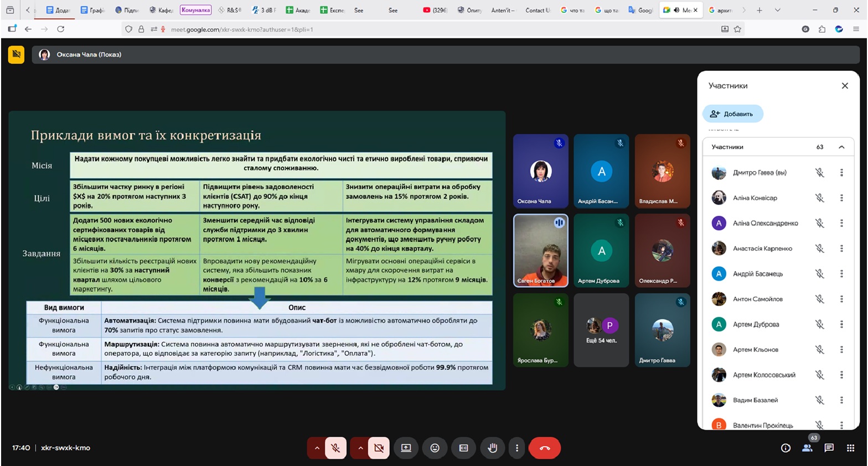Click the red leave call button
Viewport: 868px width, 466px height.
(544, 448)
